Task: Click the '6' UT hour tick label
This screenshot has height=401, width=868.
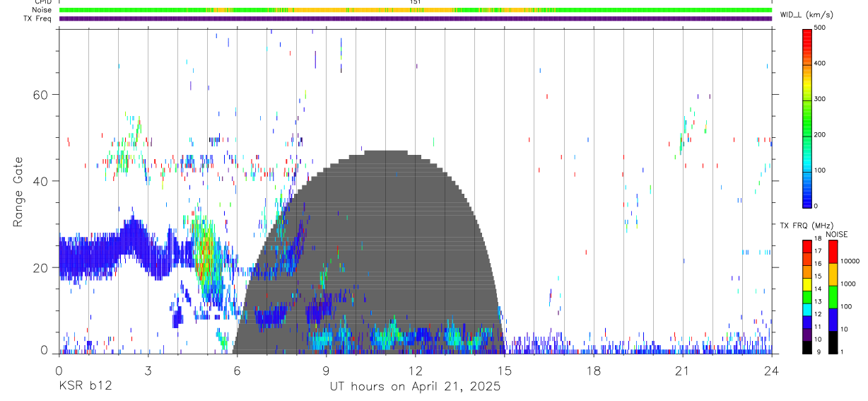Action: 237,370
